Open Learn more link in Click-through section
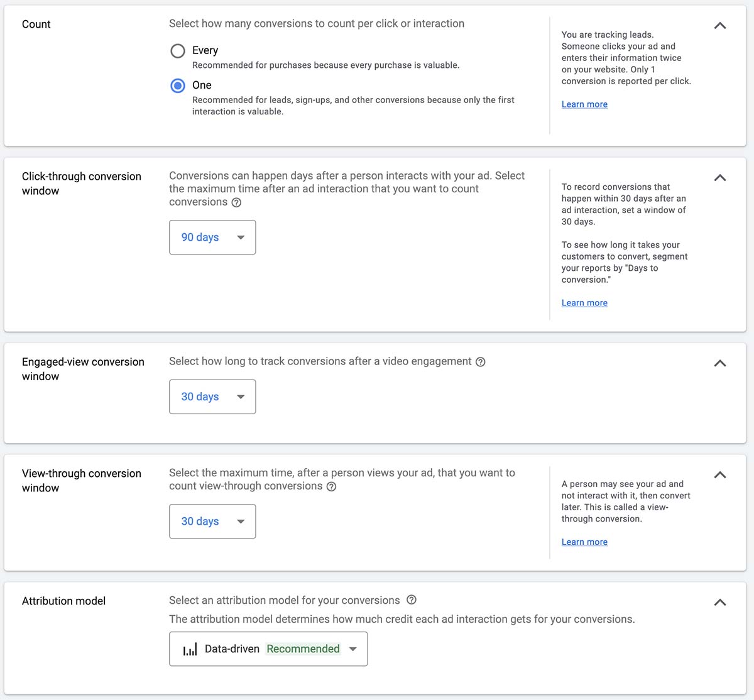 pos(584,303)
